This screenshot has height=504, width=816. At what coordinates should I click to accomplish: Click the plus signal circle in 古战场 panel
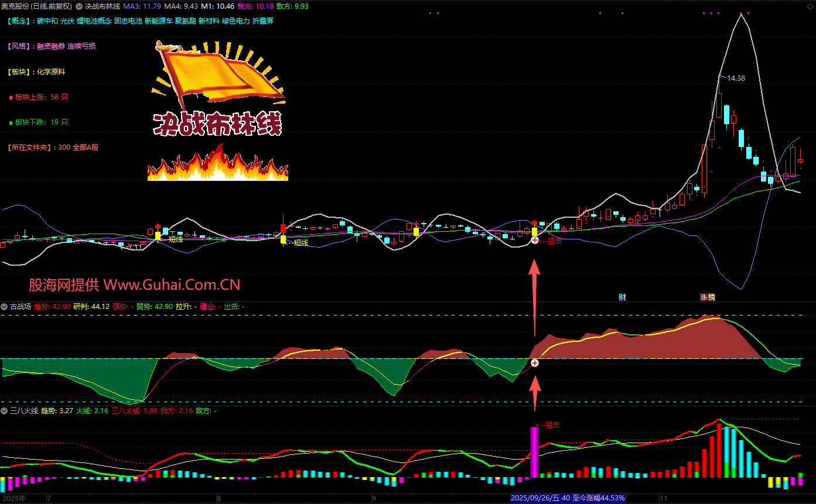534,363
